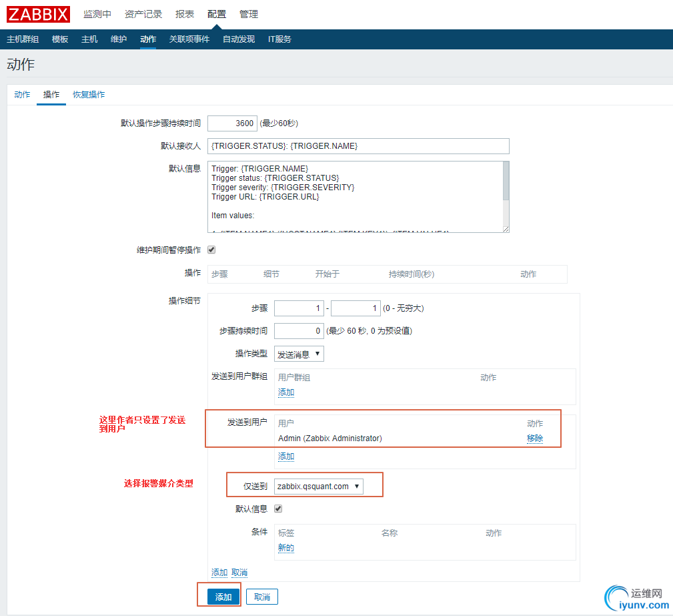Image resolution: width=673 pixels, height=616 pixels.
Task: Go to IT服务 submenu
Action: 279,39
